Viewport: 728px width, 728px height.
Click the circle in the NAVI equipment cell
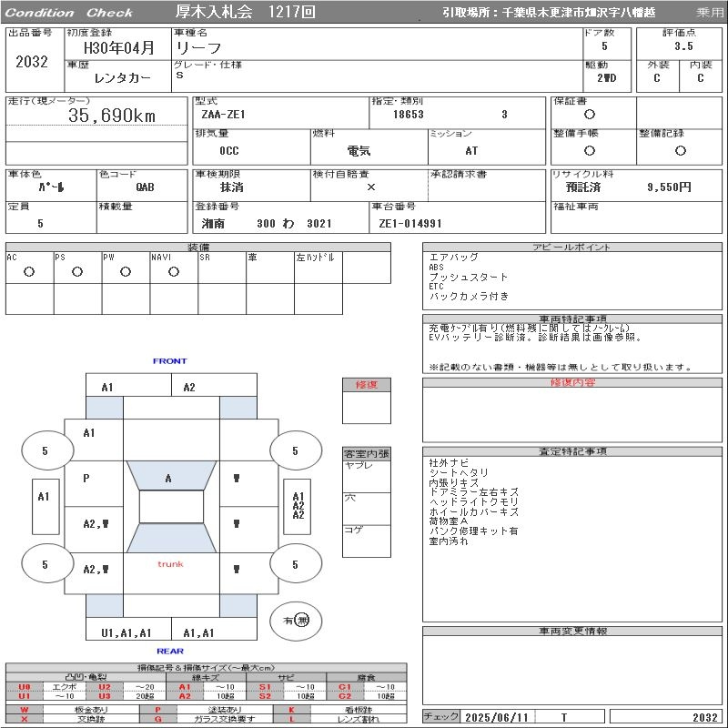click(174, 271)
